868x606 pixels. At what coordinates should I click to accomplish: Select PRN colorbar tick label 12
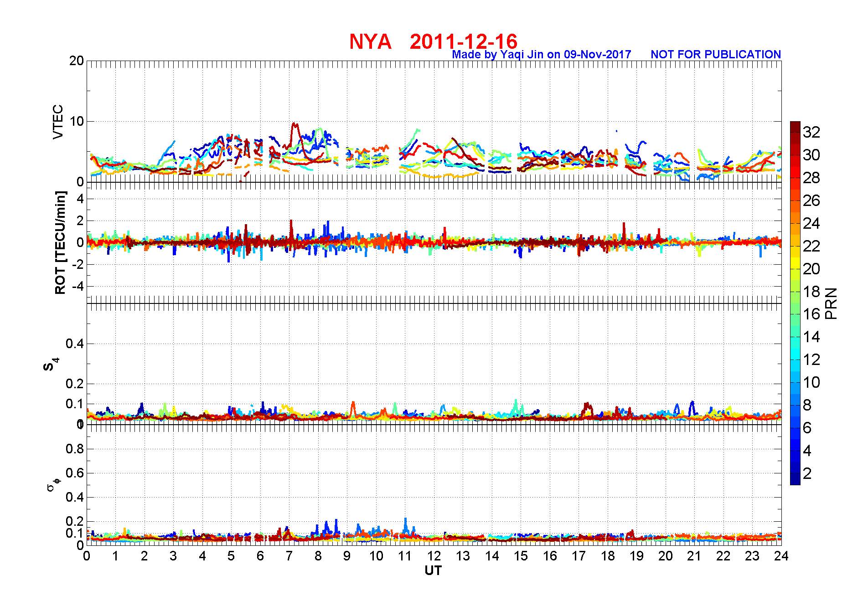click(x=811, y=359)
